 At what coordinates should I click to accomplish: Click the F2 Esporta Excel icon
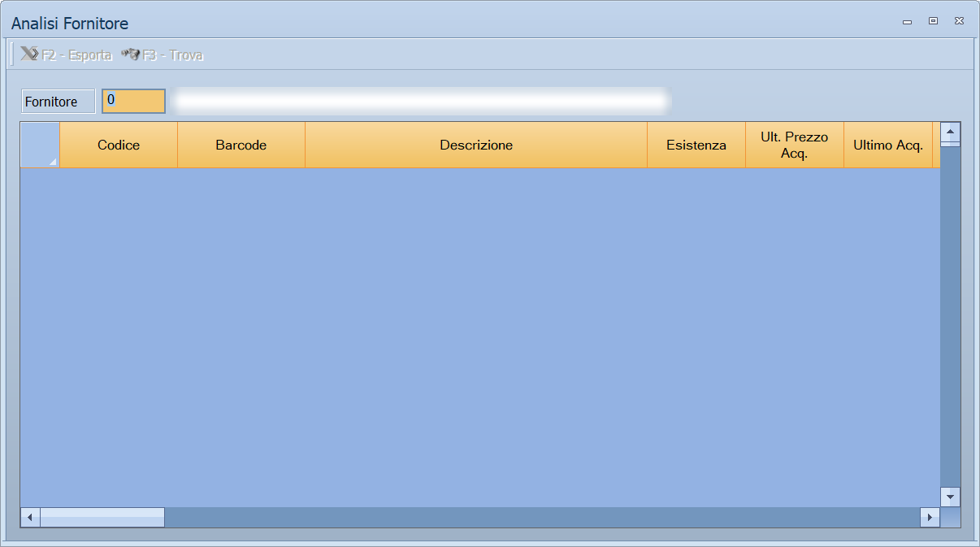coord(29,54)
